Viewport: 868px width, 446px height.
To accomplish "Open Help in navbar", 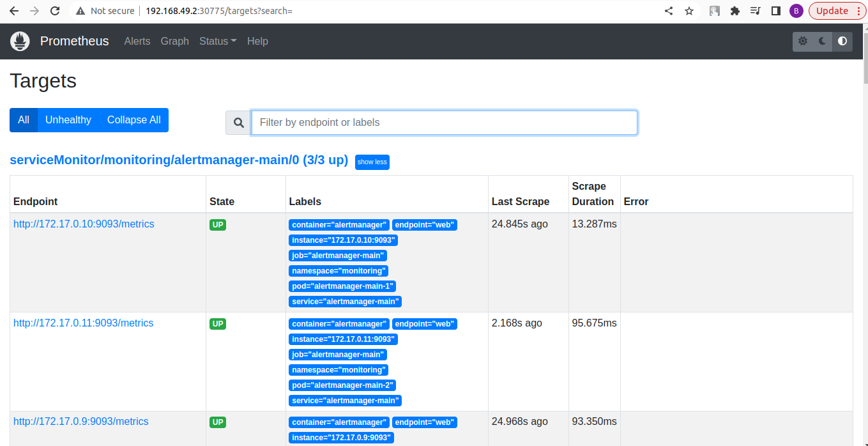I will click(257, 41).
